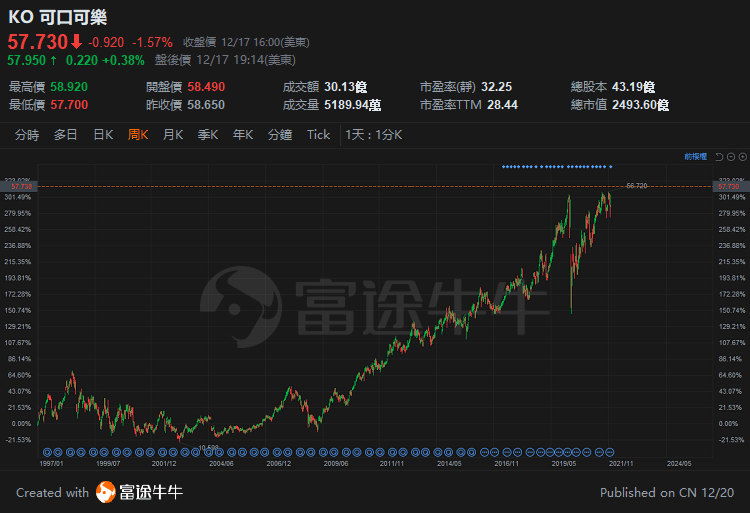Click the KO 可口可樂 stock title

click(57, 17)
